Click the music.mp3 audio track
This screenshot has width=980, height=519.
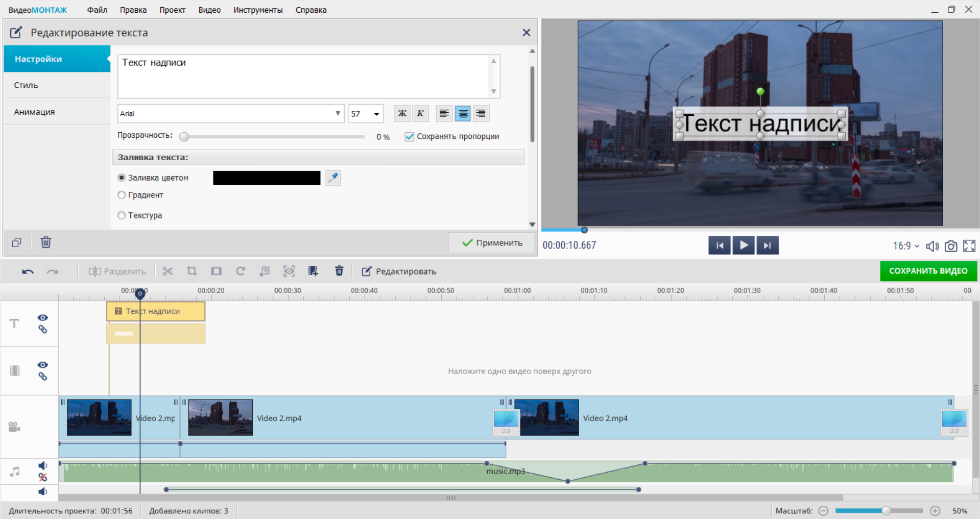pos(506,472)
